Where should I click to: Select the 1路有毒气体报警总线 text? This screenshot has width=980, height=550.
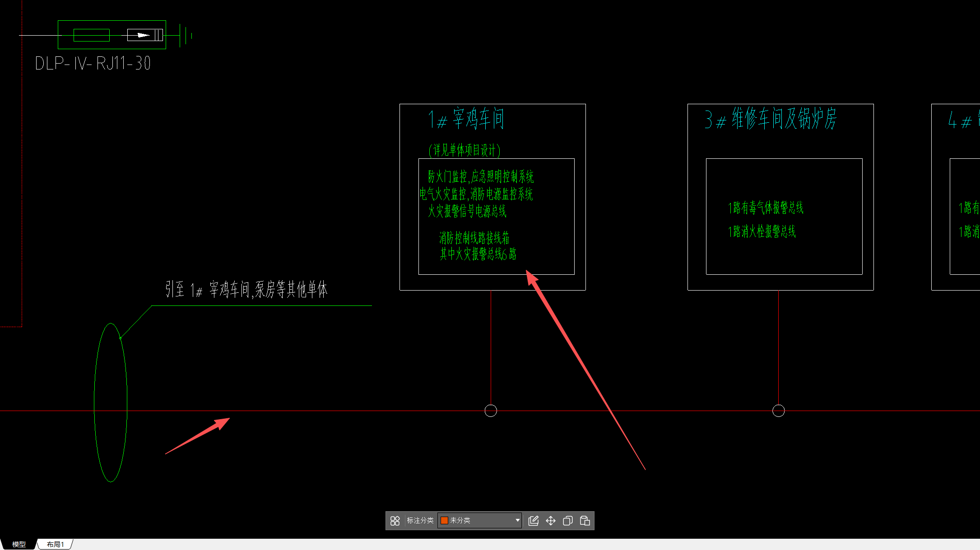pyautogui.click(x=766, y=208)
